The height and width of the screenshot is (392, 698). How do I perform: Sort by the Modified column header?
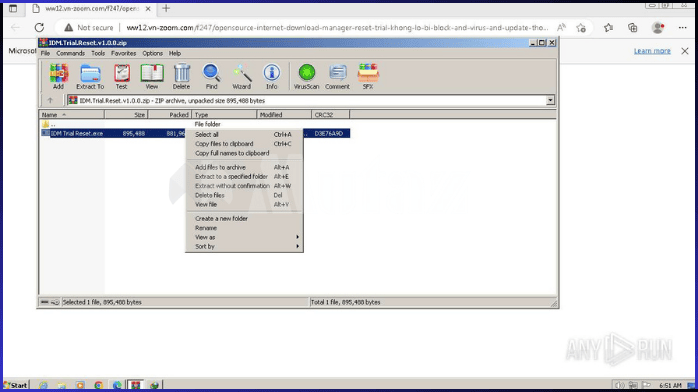pos(284,115)
